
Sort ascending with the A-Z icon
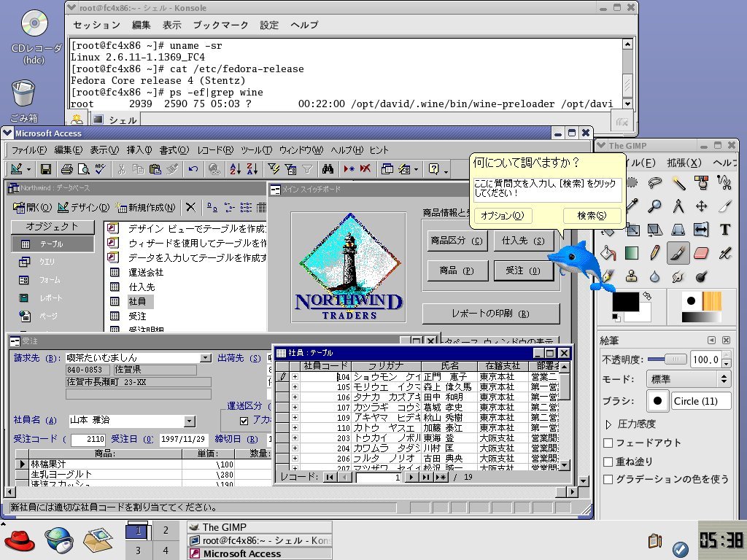tap(235, 169)
